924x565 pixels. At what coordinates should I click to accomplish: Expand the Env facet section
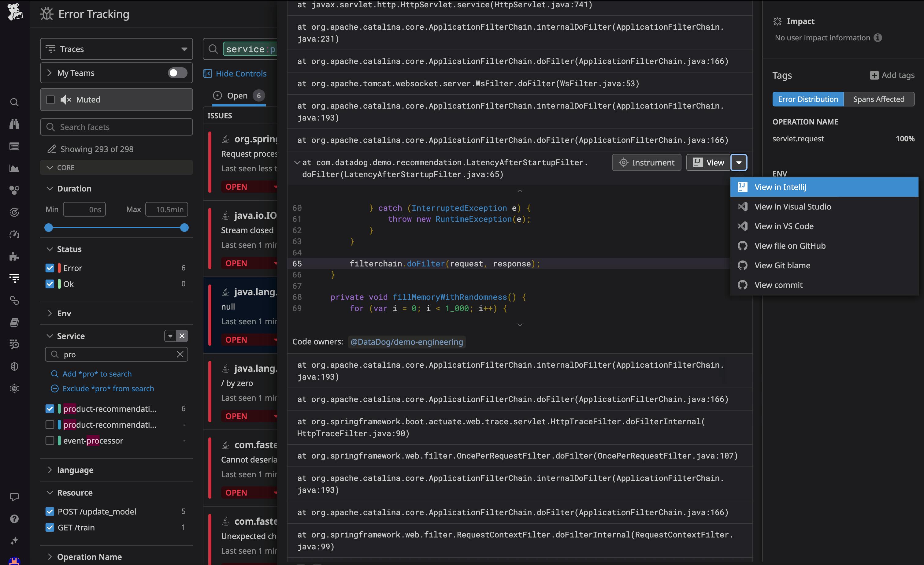point(64,313)
